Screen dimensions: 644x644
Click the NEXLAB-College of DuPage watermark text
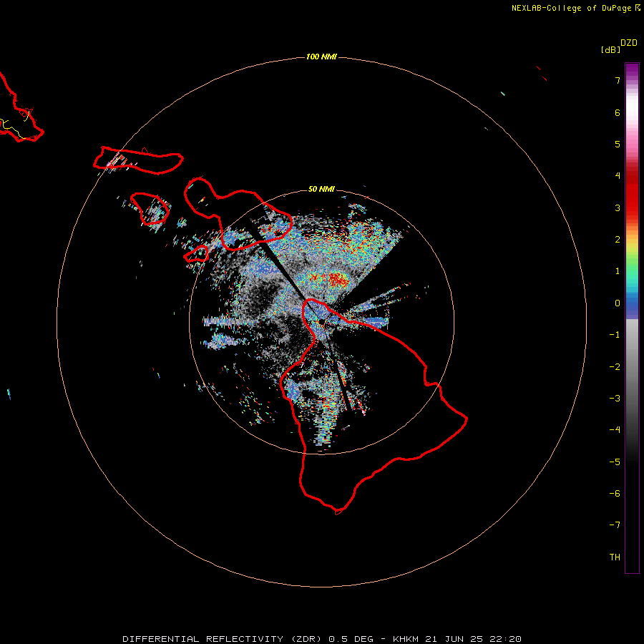pos(576,8)
